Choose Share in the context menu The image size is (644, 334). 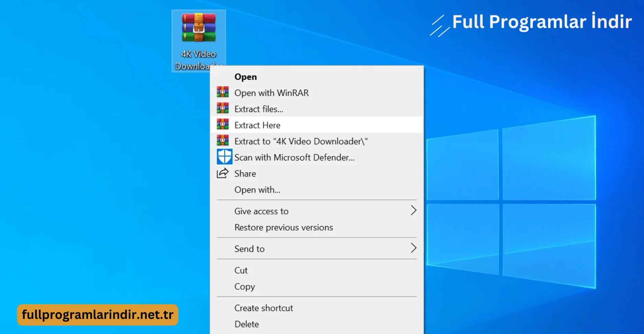(x=317, y=174)
